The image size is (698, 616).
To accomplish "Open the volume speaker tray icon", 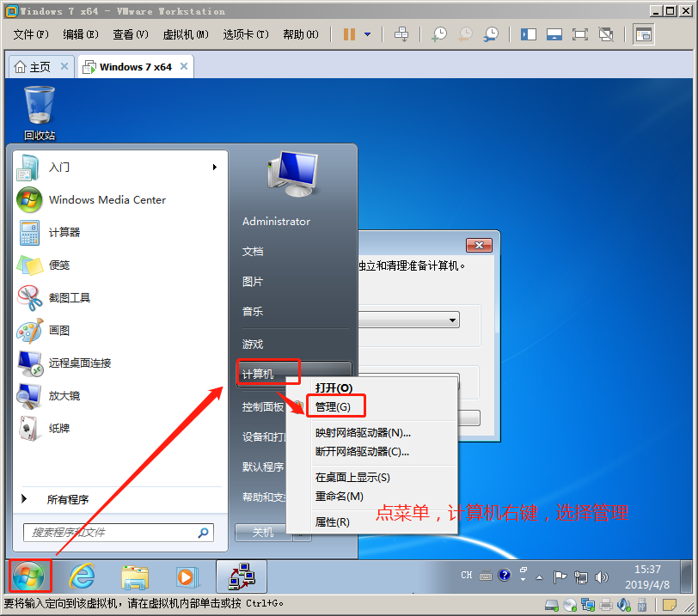I will click(x=602, y=577).
